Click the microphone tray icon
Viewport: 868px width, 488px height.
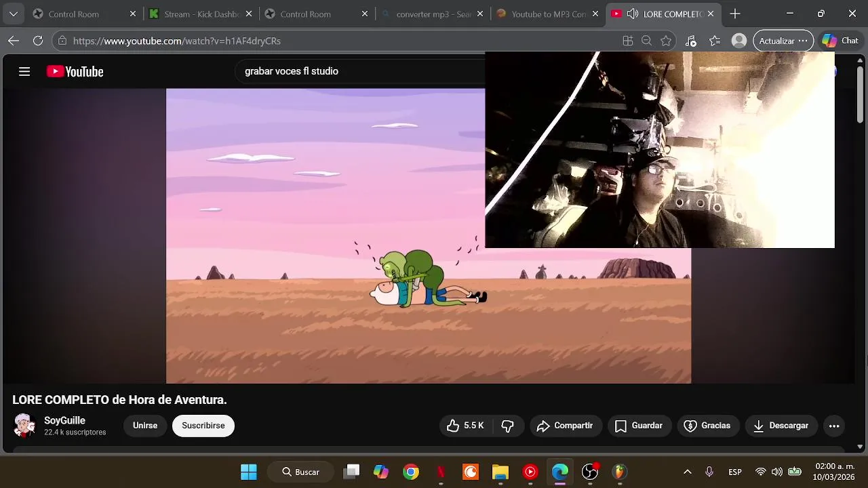click(709, 472)
